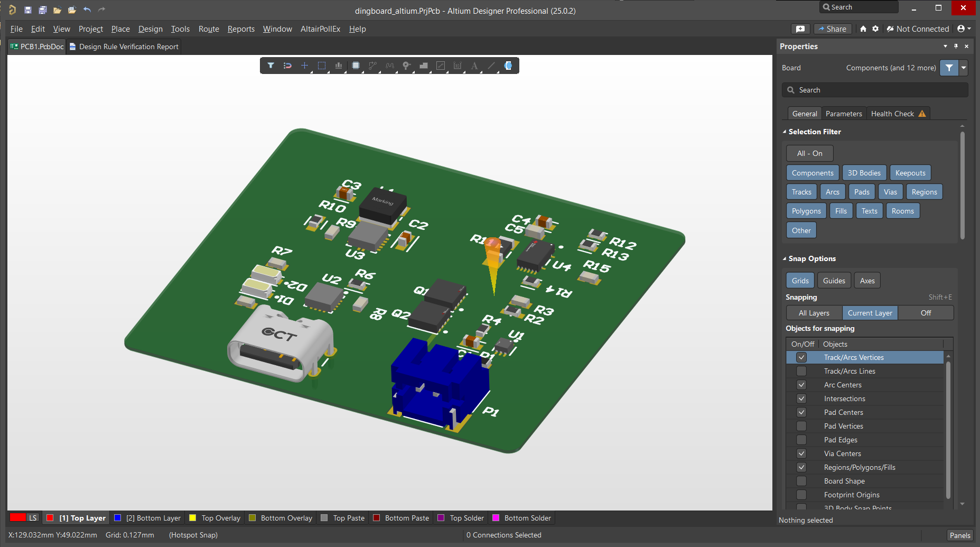Viewport: 980px width, 547px height.
Task: Open the Panels button in status bar
Action: coord(959,535)
